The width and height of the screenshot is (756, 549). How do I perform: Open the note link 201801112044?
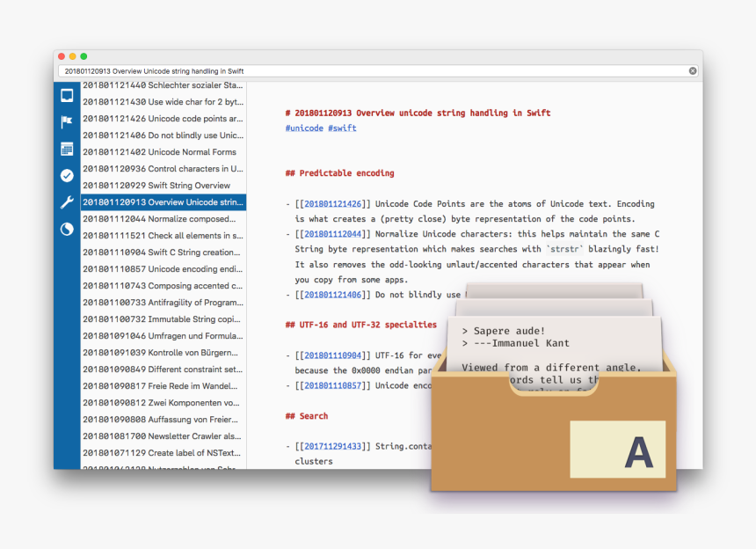[332, 234]
